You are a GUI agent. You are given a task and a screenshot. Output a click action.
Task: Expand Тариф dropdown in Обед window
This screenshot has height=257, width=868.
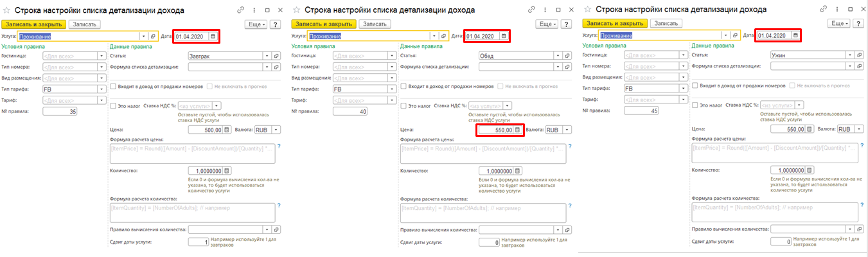(392, 100)
